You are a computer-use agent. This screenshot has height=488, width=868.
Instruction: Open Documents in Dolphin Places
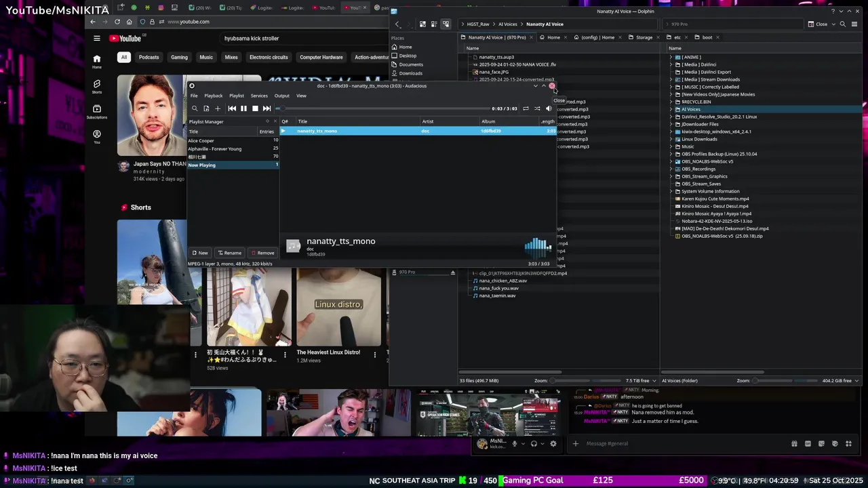411,64
